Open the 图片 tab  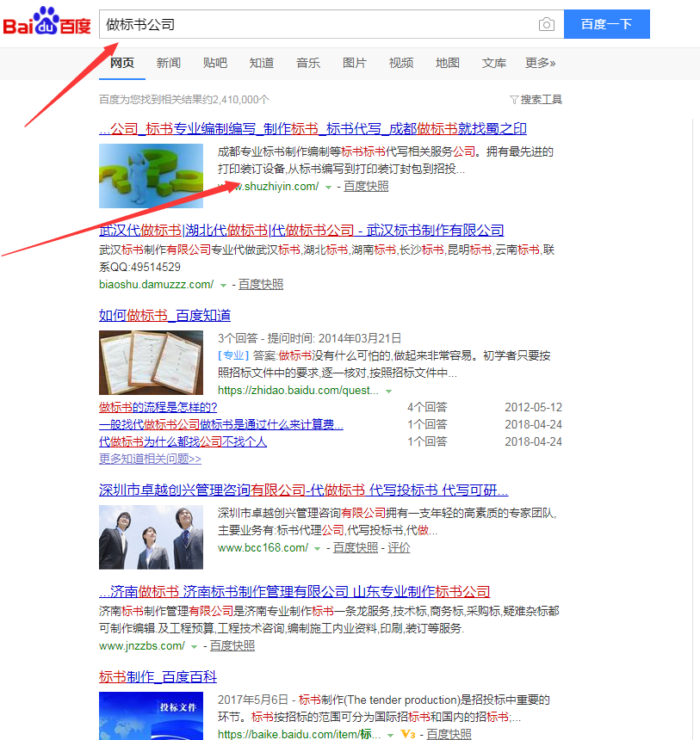point(355,63)
